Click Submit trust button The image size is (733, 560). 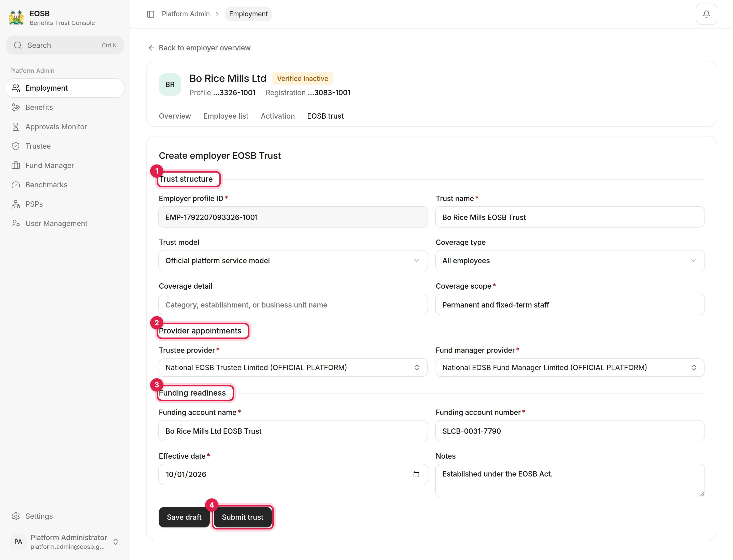tap(243, 517)
